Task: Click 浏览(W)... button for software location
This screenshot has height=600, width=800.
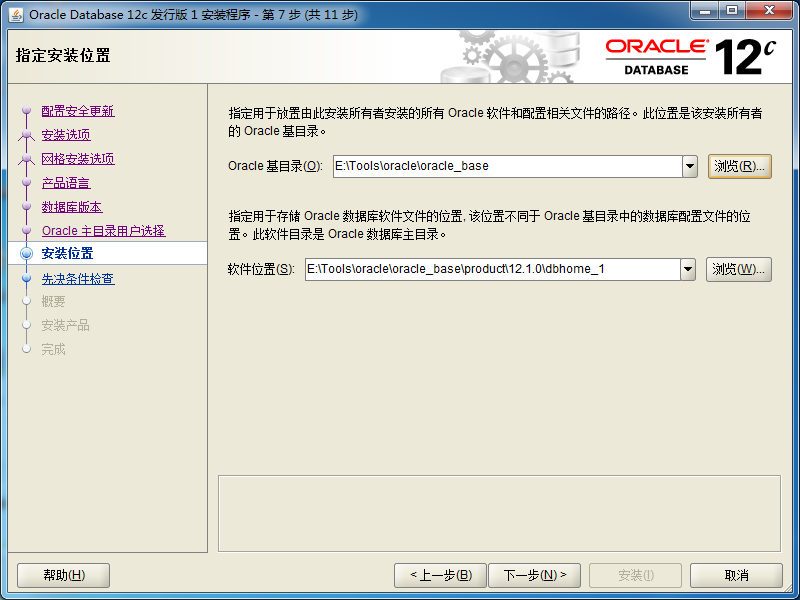Action: pyautogui.click(x=738, y=269)
